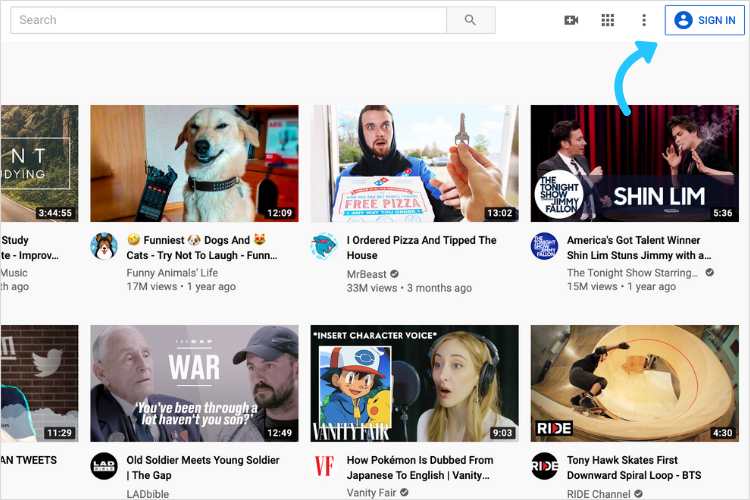Open the create video camera icon
Viewport: 750px width, 500px height.
(571, 20)
